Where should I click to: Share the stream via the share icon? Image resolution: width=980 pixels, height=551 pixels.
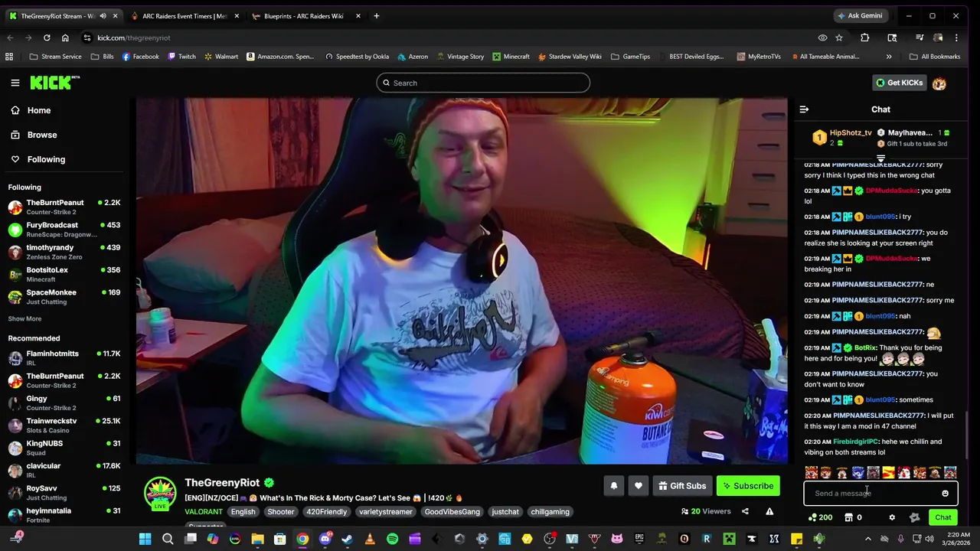(x=745, y=511)
